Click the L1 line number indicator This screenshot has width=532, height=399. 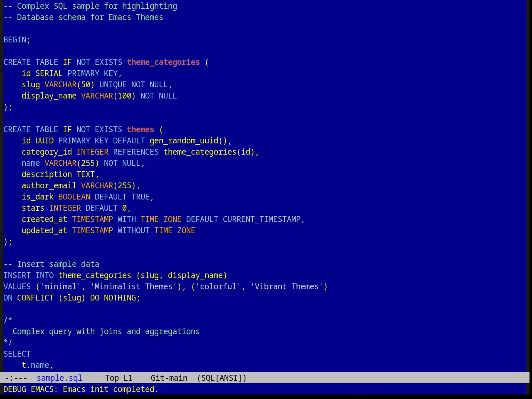click(x=128, y=378)
